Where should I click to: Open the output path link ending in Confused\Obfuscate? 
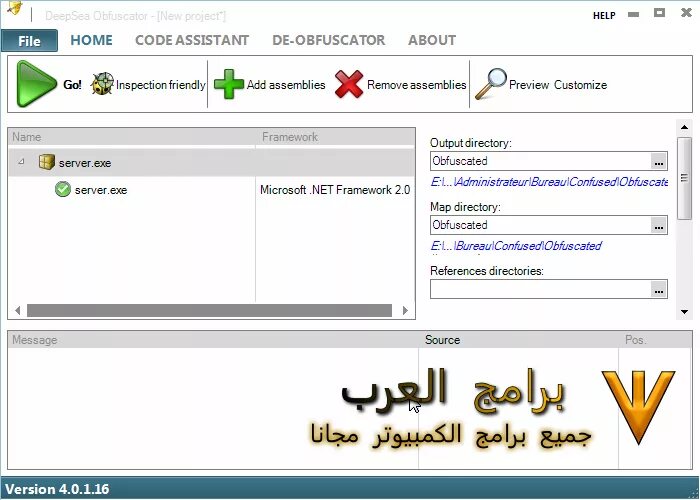click(549, 182)
